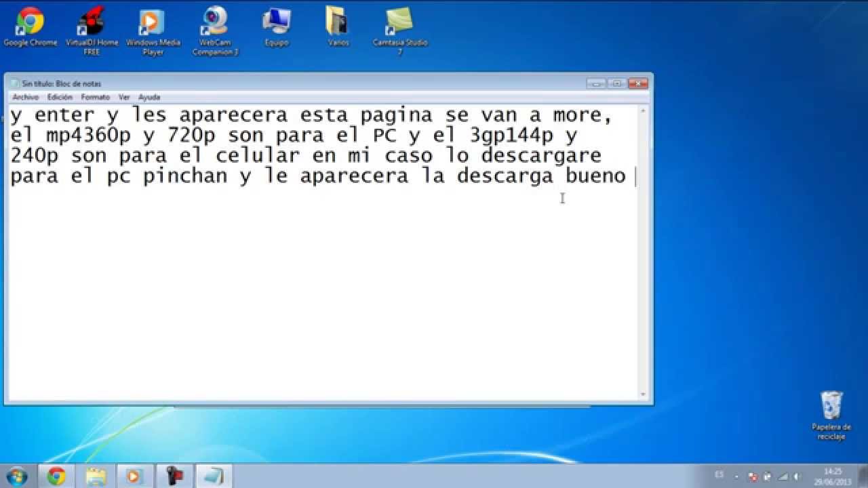Open the Windows Start menu orb

tap(16, 476)
